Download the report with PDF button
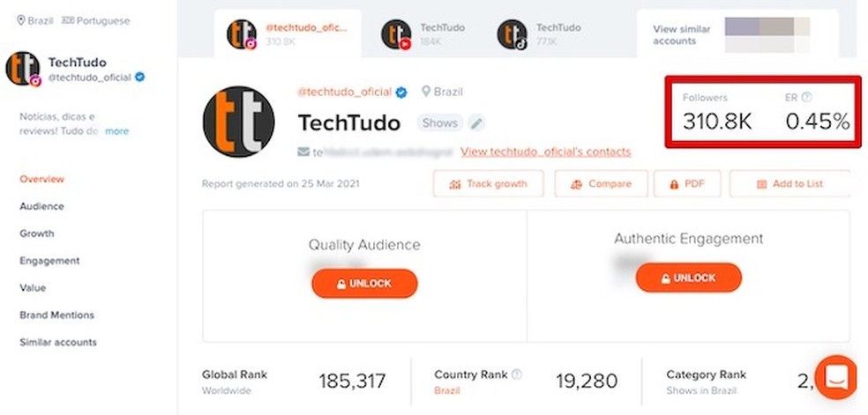 pos(685,184)
